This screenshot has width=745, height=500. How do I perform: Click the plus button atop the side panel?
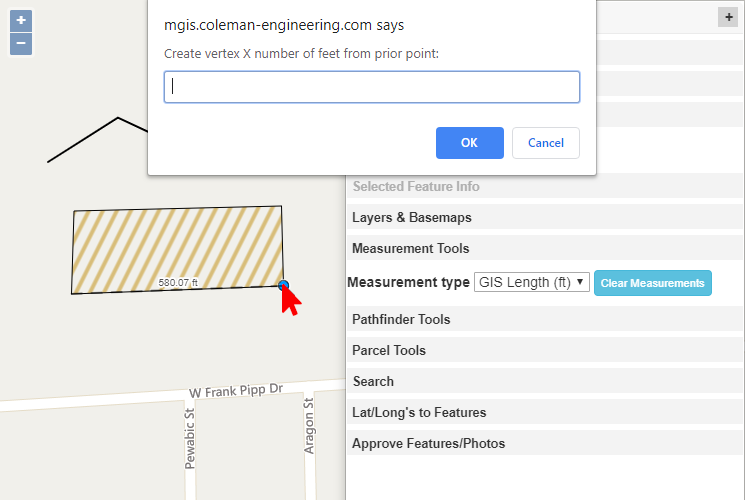(x=727, y=17)
